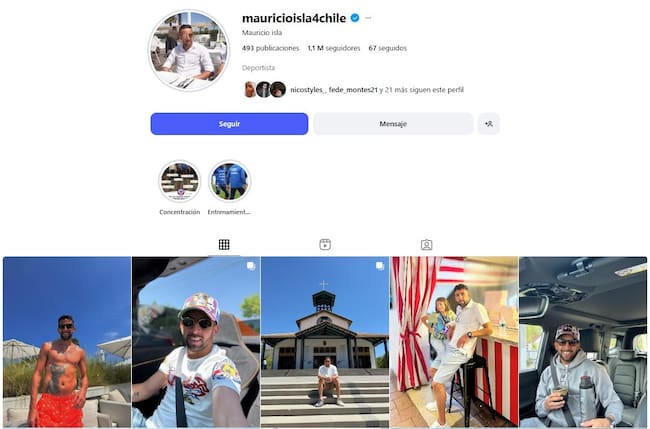
Task: Open the gray hoodie car post
Action: click(x=583, y=342)
